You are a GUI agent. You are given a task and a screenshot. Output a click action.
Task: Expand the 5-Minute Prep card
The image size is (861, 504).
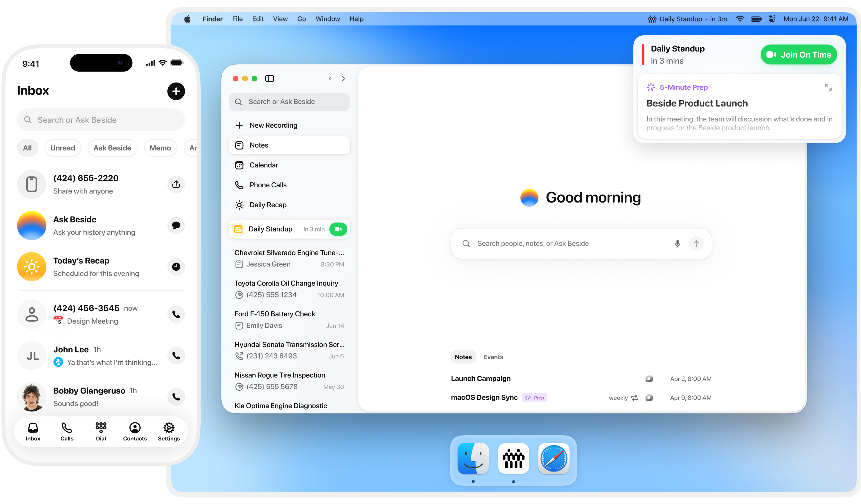coord(828,88)
